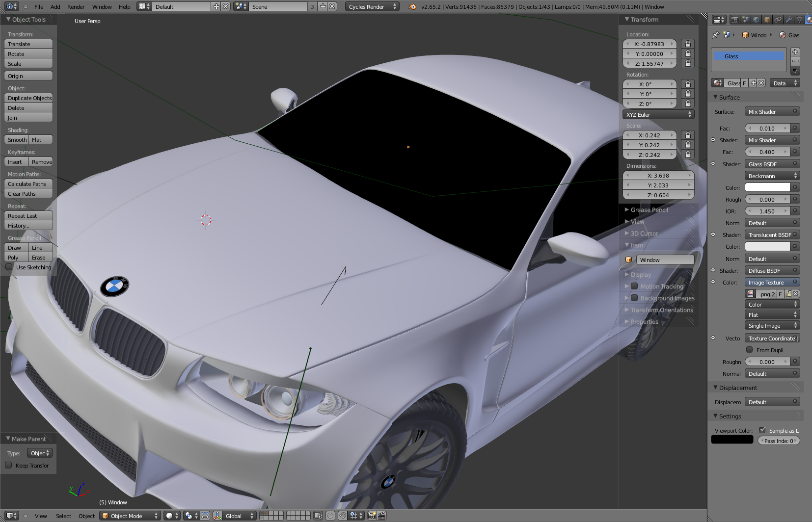
Task: Toggle the proportional editing icon in header
Action: [330, 516]
